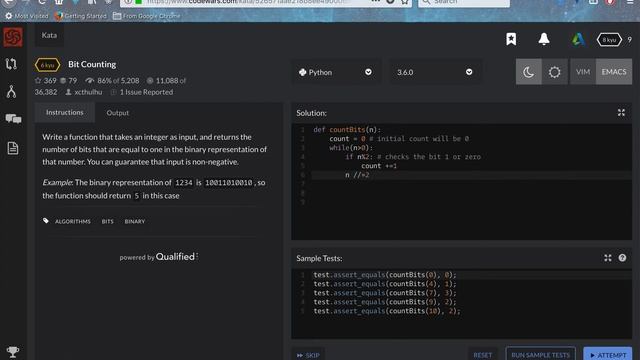Click the star count 369 icon
Screen dimensions: 640x360
(x=38, y=80)
